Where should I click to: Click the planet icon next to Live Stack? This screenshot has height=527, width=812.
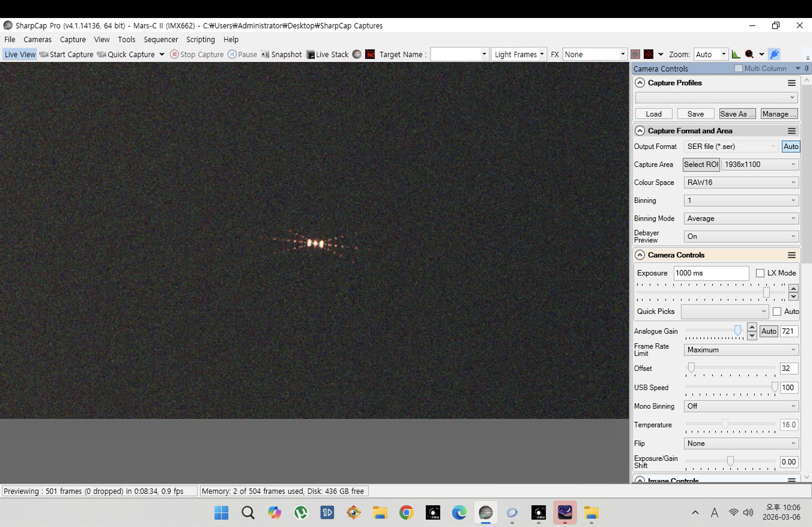click(356, 55)
